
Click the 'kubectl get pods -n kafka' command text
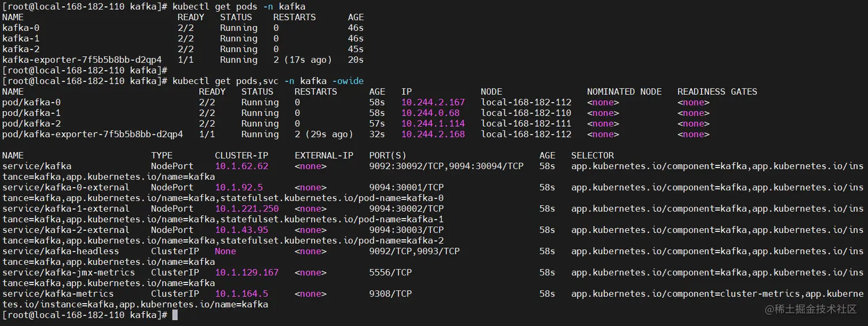[239, 6]
